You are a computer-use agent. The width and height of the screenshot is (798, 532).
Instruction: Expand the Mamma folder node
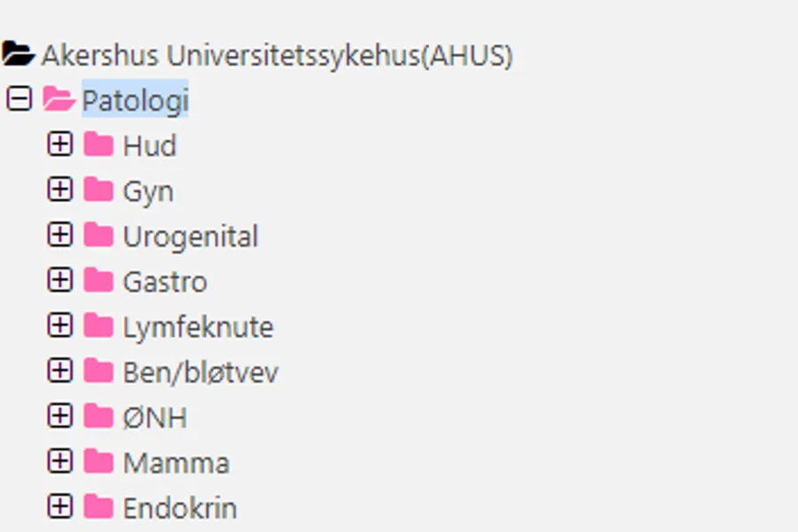click(59, 461)
